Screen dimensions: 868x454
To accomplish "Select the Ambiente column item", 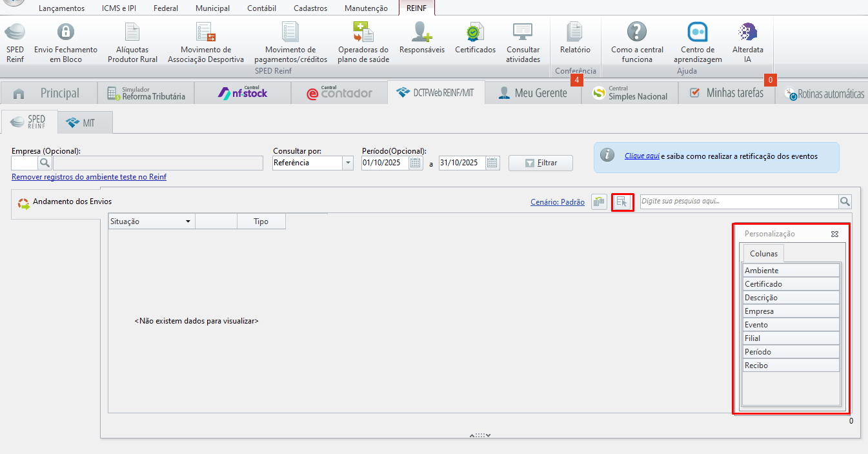I will [x=791, y=271].
